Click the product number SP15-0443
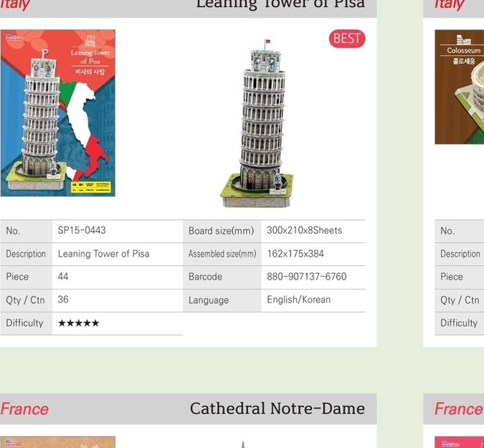 [82, 231]
